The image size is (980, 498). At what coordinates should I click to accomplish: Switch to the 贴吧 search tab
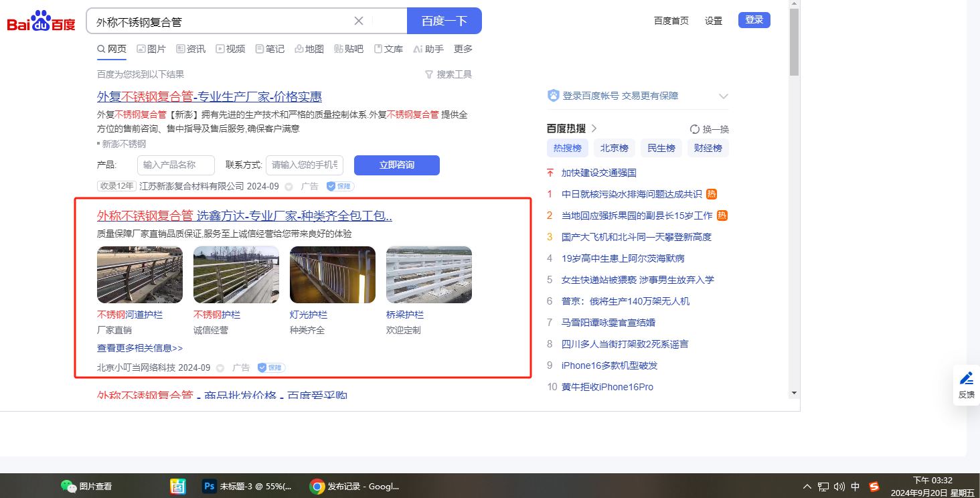point(349,49)
